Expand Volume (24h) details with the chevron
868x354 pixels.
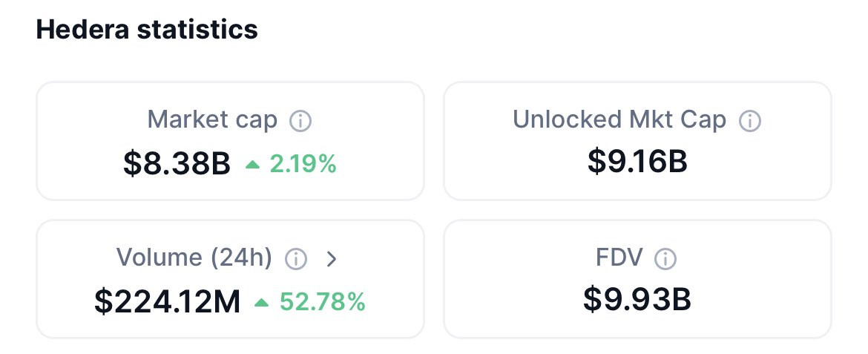click(x=332, y=259)
